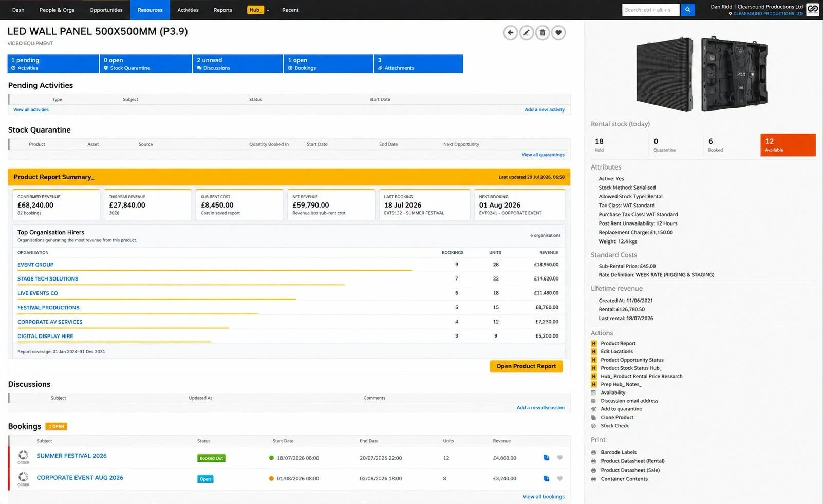Screen dimensions: 823x504
Task: Open Product Opportunity Status action
Action: 632,360
